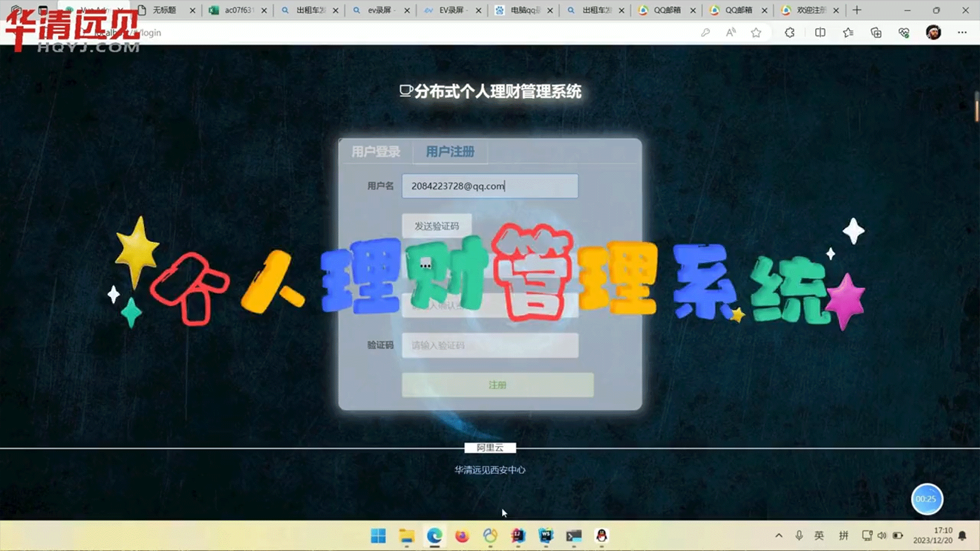Click the favorites star-list icon

click(848, 33)
